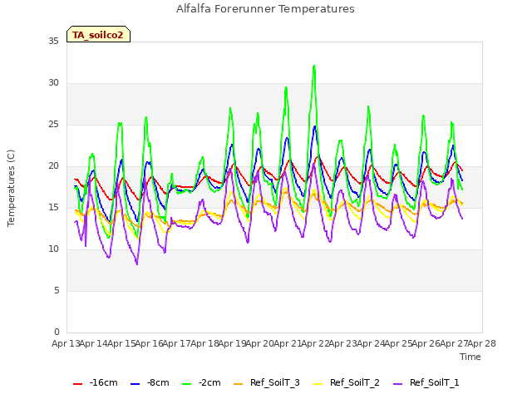The image size is (532, 399).
Task: Click the 20 y-axis tick label
Action: (53, 166)
